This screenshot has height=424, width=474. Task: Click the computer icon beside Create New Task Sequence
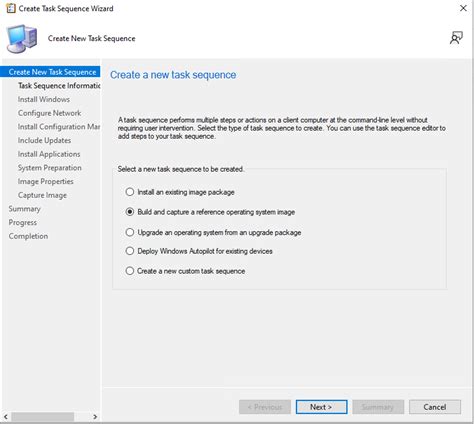tap(22, 39)
